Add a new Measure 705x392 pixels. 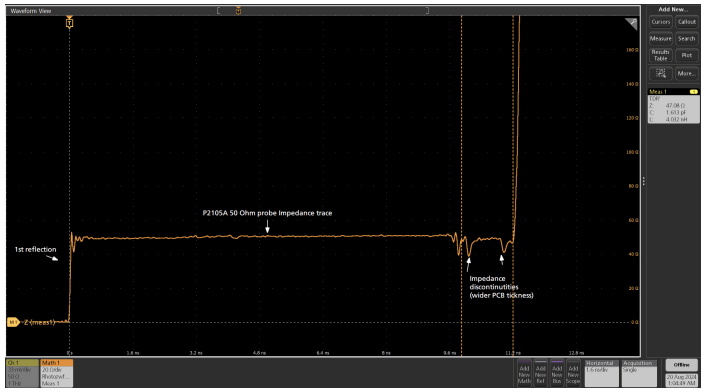coord(660,39)
